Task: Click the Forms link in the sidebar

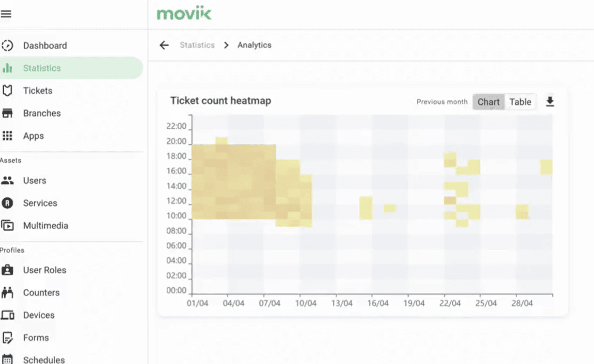Action: [x=36, y=338]
